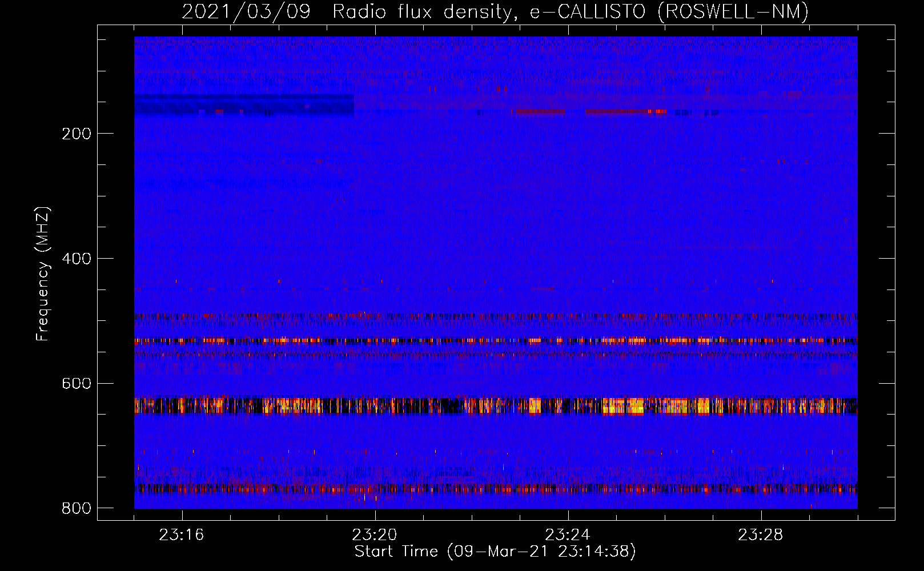Click the 800 frequency tick label
Screen dimensions: 924x571
[77, 508]
